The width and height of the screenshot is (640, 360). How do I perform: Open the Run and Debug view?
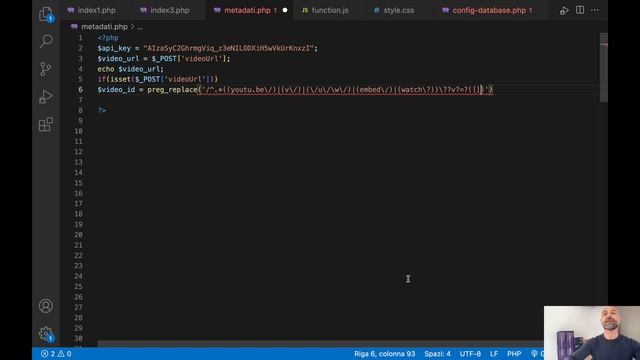[x=46, y=97]
